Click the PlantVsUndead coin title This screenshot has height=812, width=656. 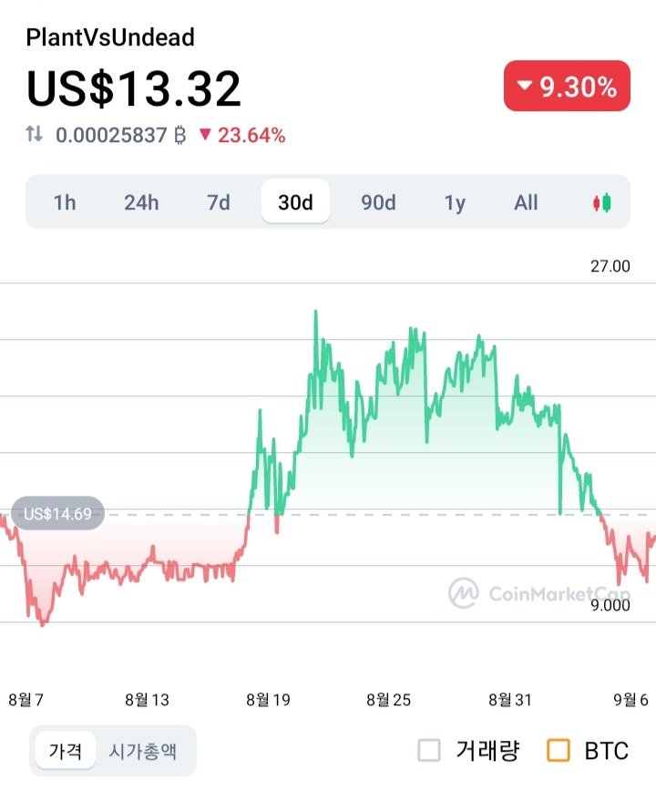[110, 37]
